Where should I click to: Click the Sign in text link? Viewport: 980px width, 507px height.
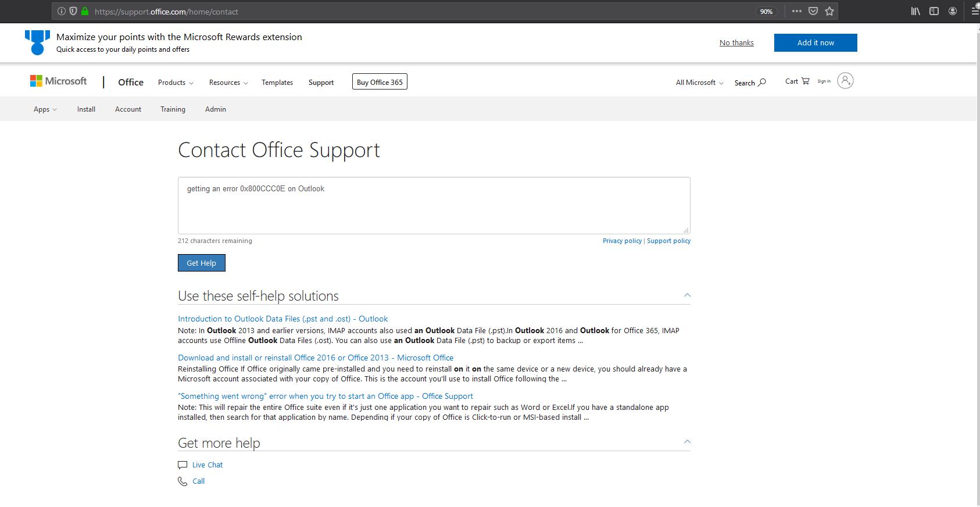coord(824,81)
